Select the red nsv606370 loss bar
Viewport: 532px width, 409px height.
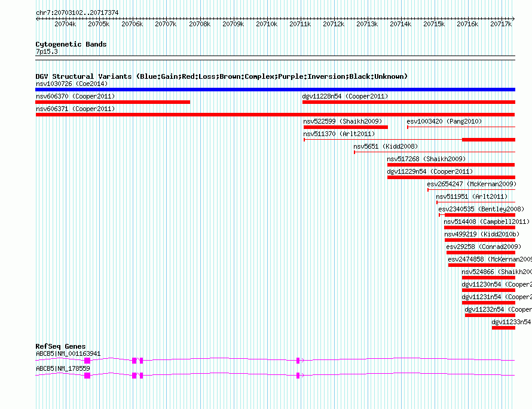[112, 102]
